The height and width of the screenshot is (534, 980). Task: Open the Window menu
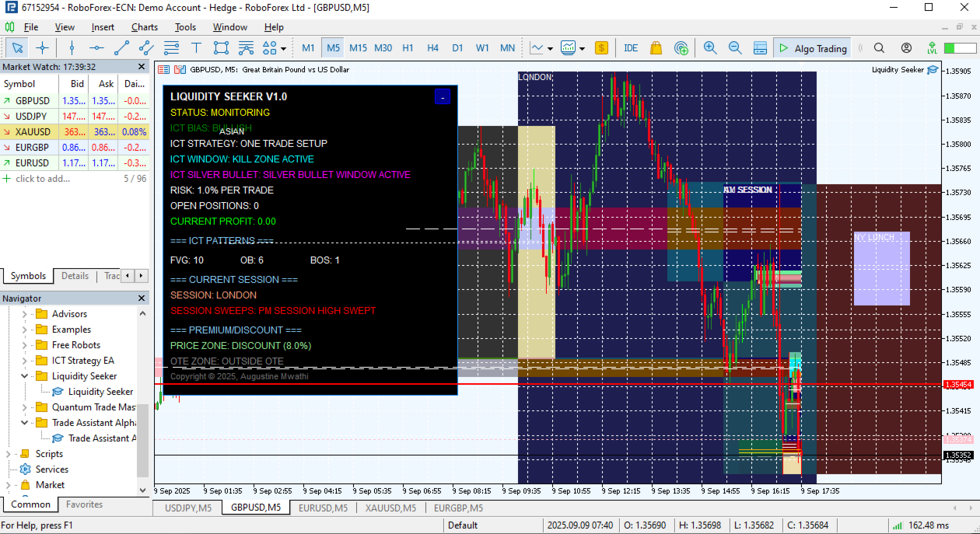pyautogui.click(x=230, y=26)
